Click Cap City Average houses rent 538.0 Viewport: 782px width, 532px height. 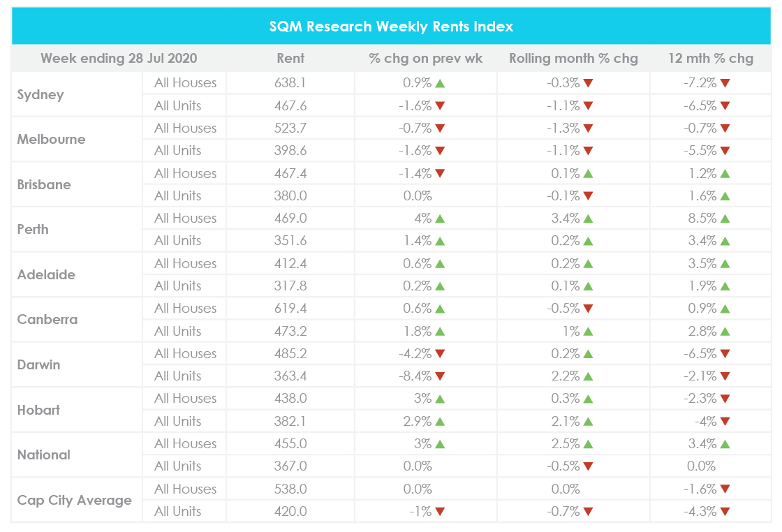click(290, 489)
